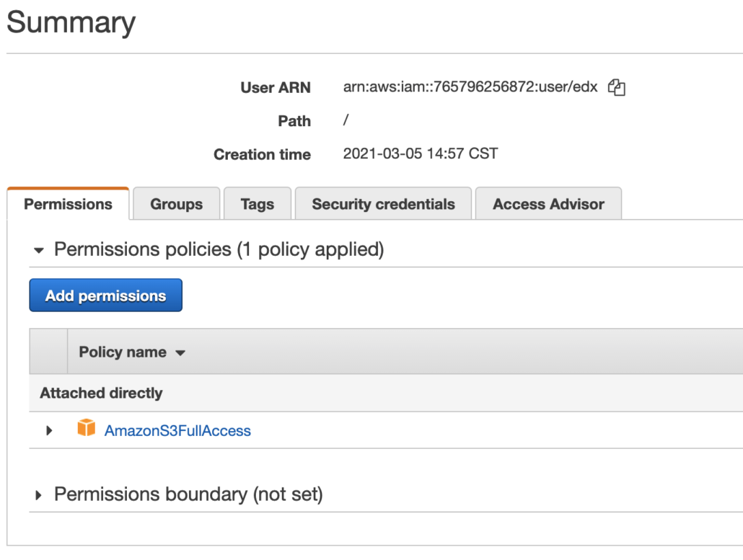
Task: Click the Attached directly group row
Action: (x=101, y=394)
